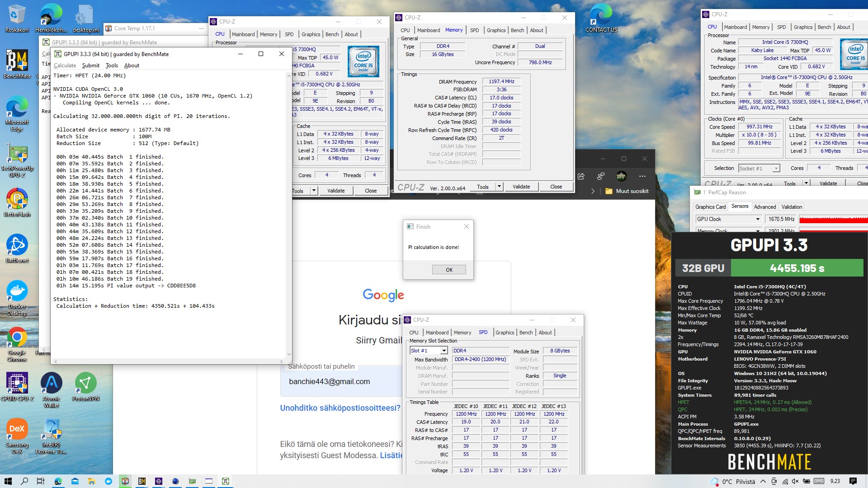Open About menu in GPUPI
This screenshot has width=868, height=488.
coord(132,66)
